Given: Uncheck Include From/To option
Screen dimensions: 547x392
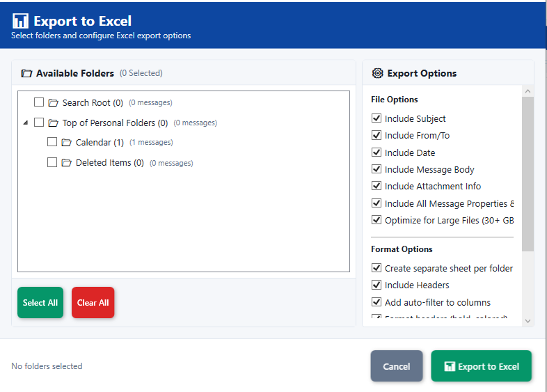Looking at the screenshot, I should pyautogui.click(x=376, y=135).
